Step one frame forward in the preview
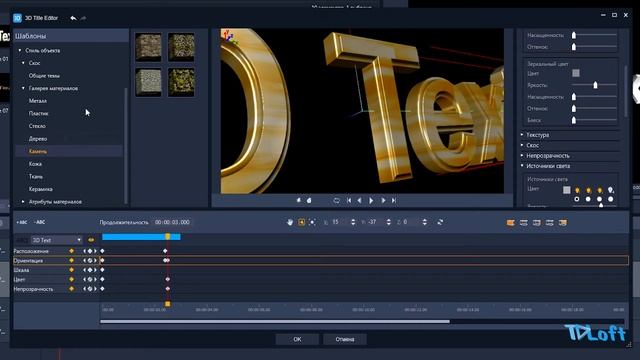 [x=383, y=200]
